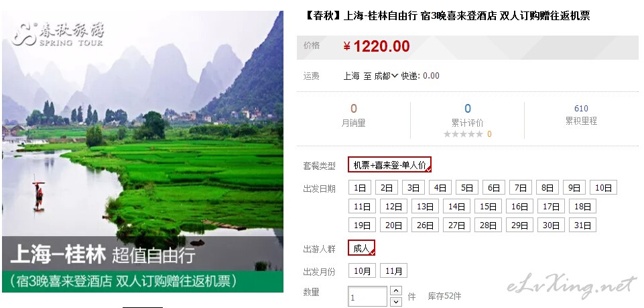This screenshot has width=644, height=308.
Task: Select departure date 31日
Action: point(582,225)
